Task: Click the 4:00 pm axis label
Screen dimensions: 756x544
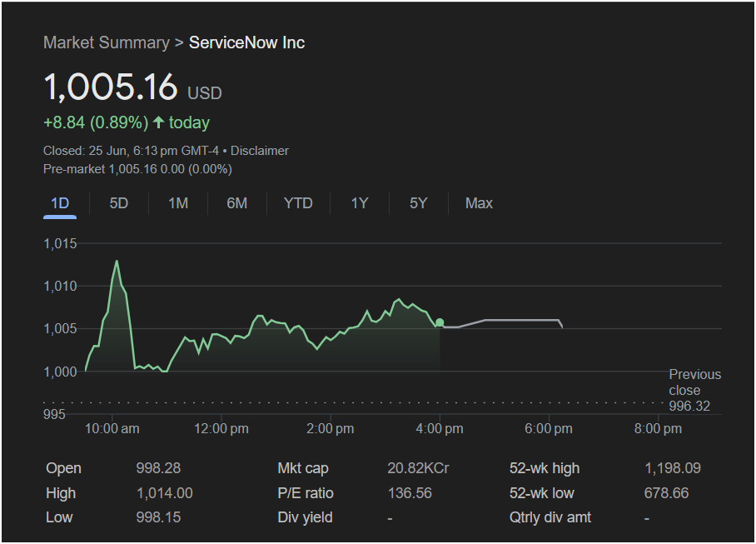Action: point(440,429)
